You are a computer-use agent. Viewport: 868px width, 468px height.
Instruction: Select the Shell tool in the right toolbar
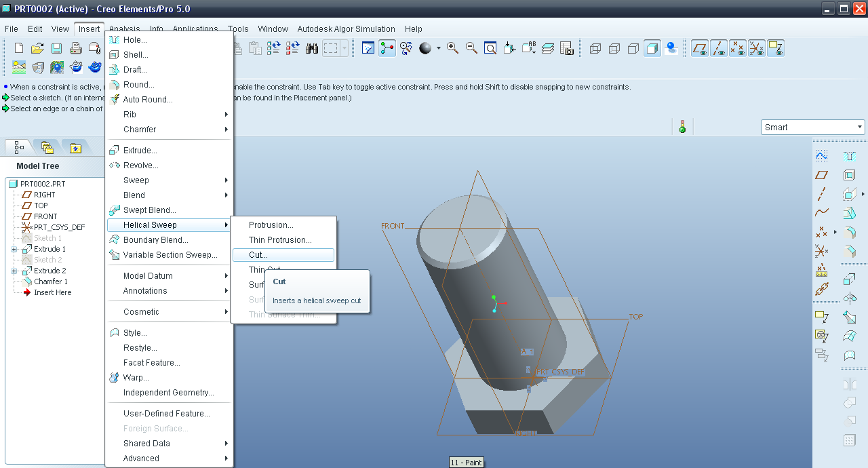pos(849,175)
